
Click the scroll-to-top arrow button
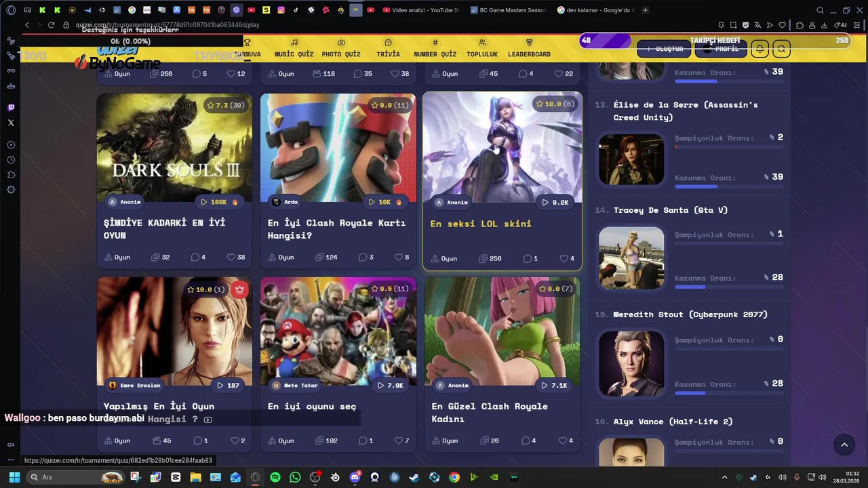(844, 445)
